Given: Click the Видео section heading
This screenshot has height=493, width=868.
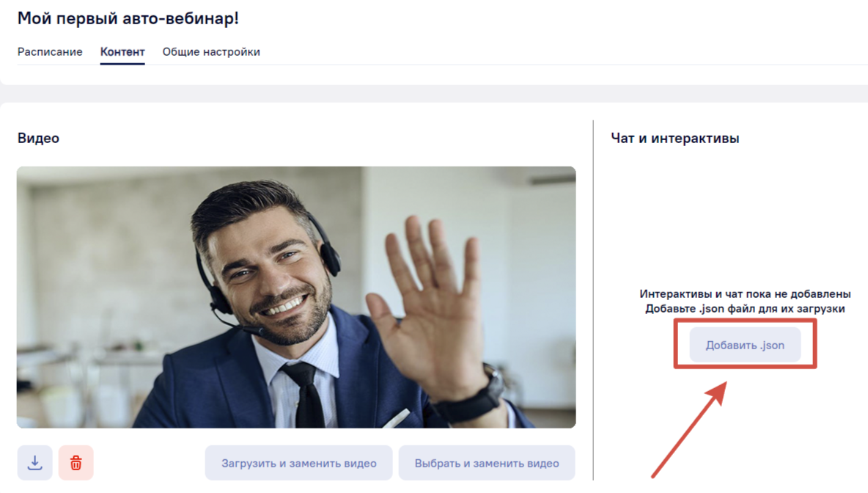Looking at the screenshot, I should point(38,138).
